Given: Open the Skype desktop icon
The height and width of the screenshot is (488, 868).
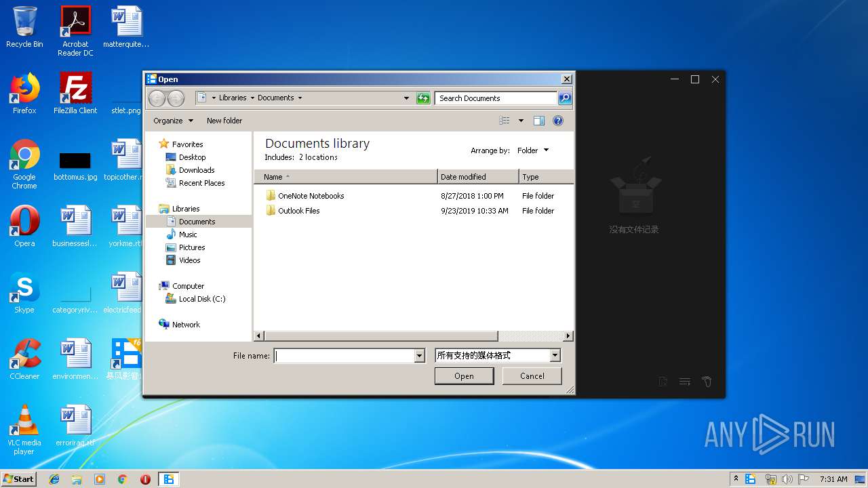Looking at the screenshot, I should click(24, 293).
